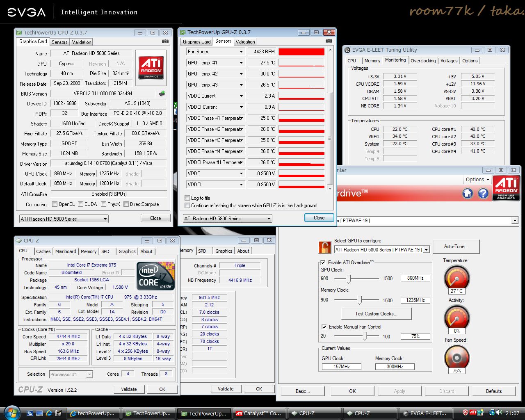Click the red security shield tray icon
525x420 pixels.
tap(466, 413)
